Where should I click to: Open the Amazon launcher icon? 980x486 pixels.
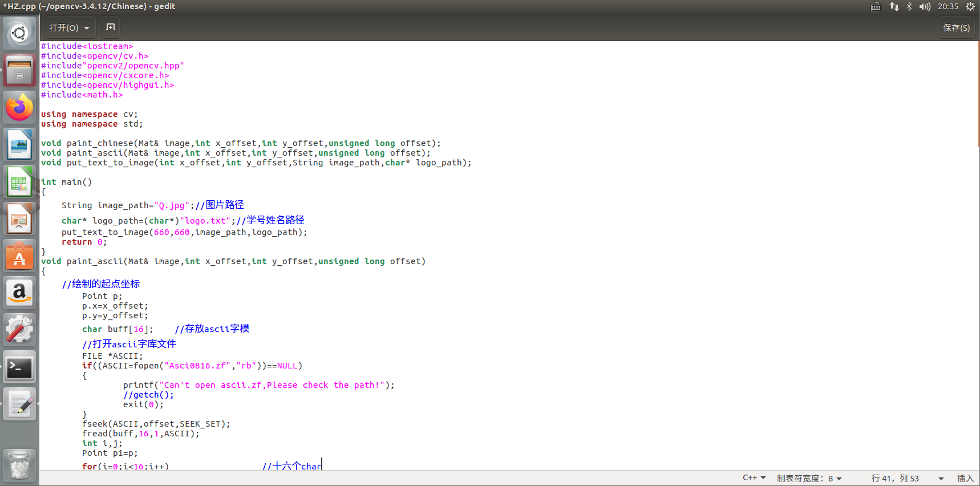[19, 293]
